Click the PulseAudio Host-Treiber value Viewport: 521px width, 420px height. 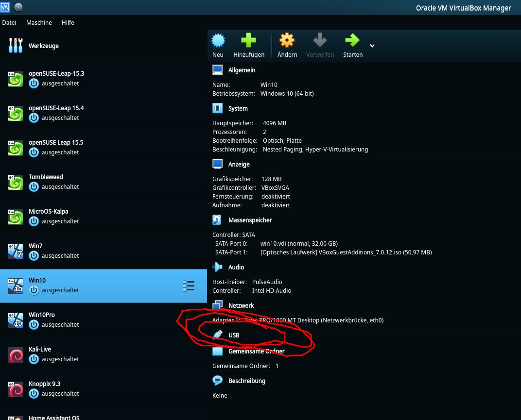(267, 282)
